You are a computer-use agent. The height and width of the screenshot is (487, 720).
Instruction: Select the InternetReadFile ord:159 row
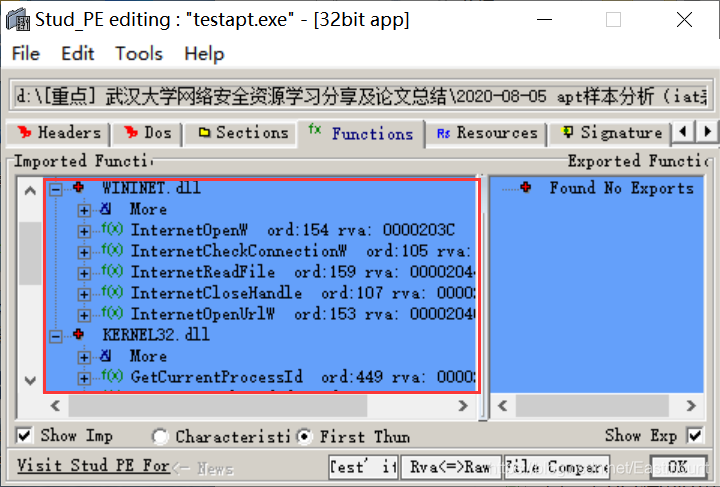click(x=303, y=272)
